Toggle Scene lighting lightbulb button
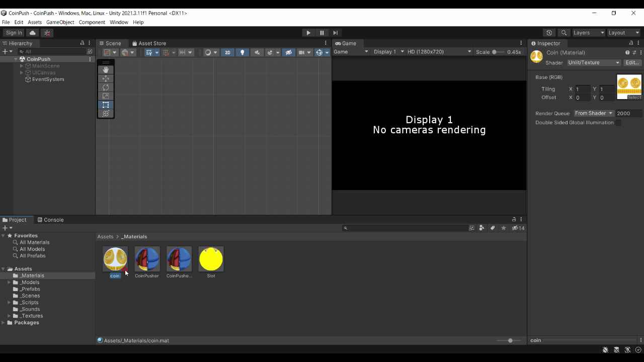Image resolution: width=644 pixels, height=362 pixels. click(243, 52)
